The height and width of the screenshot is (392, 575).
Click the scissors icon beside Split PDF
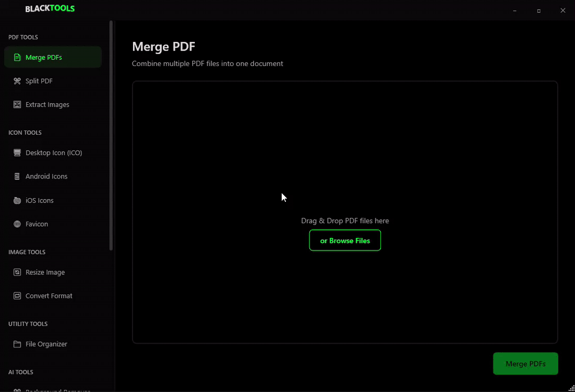(x=17, y=81)
